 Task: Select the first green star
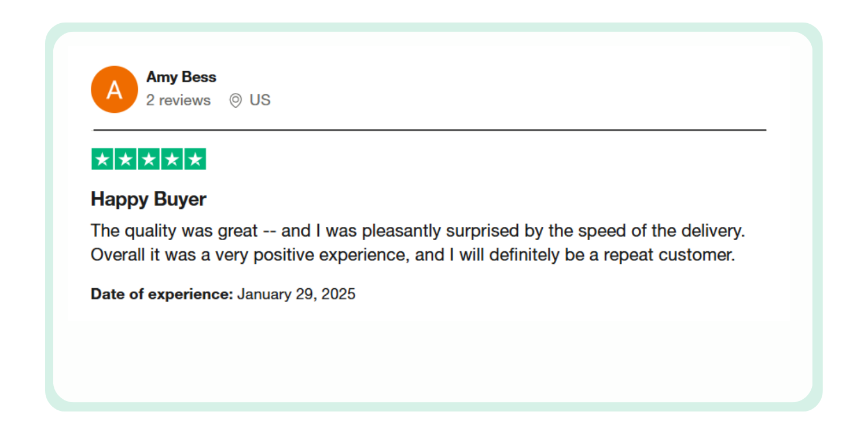[x=102, y=159]
